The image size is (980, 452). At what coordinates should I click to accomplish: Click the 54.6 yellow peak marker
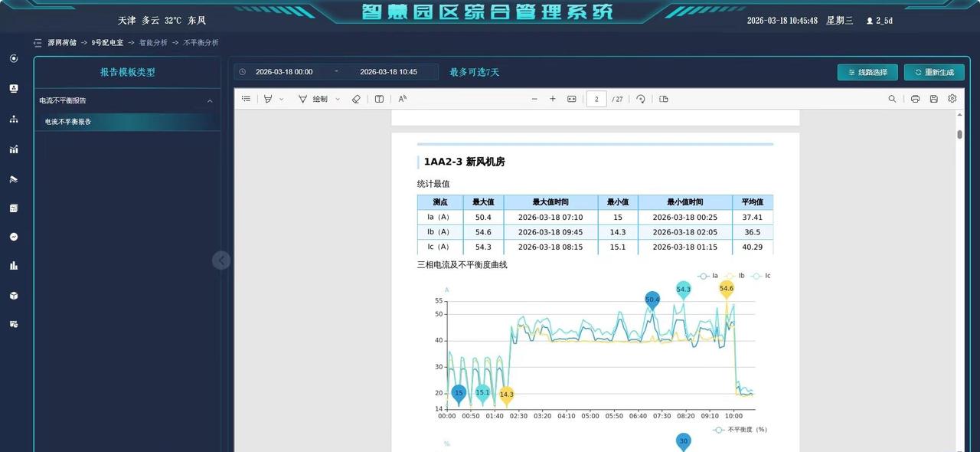(727, 290)
